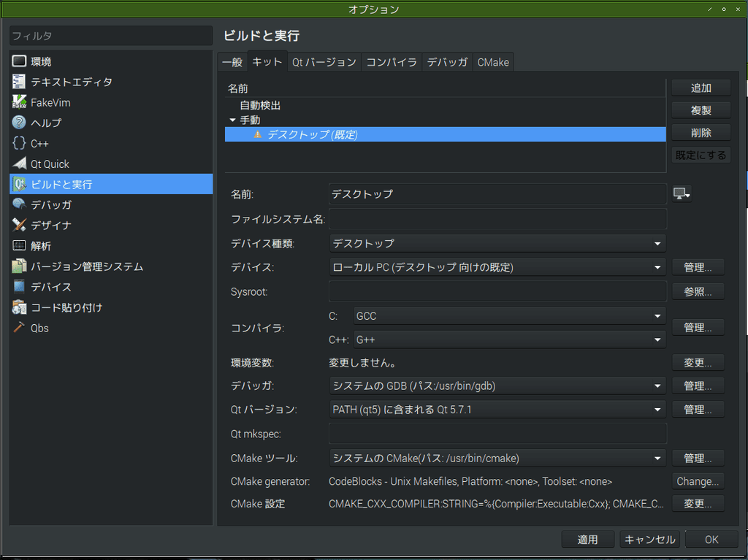748x560 pixels.
Task: Switch to the Qt バージョン tab
Action: [324, 62]
